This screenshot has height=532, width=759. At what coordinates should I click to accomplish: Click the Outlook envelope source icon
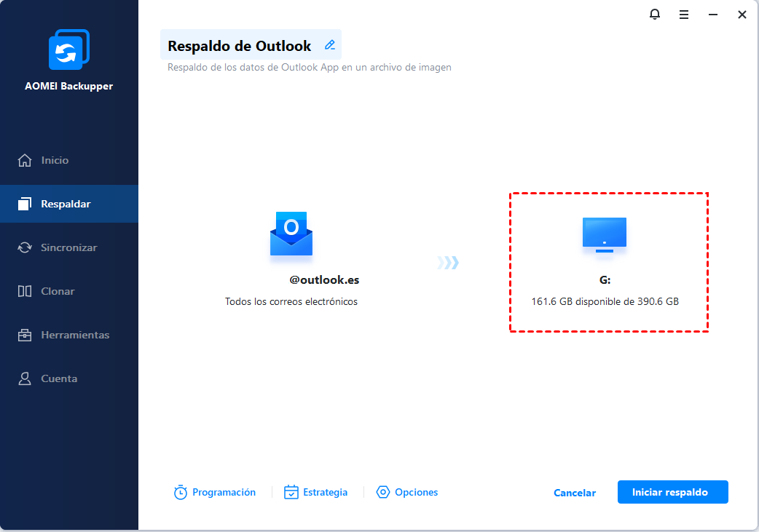[291, 234]
